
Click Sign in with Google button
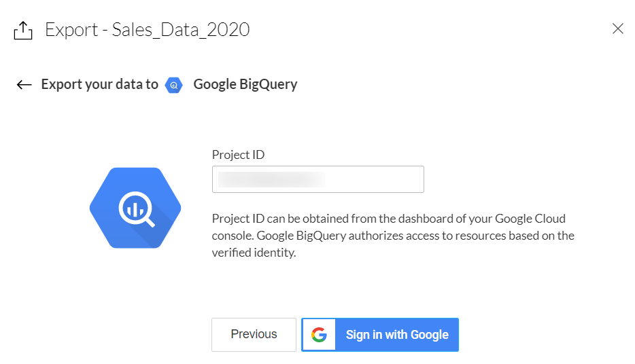click(380, 335)
